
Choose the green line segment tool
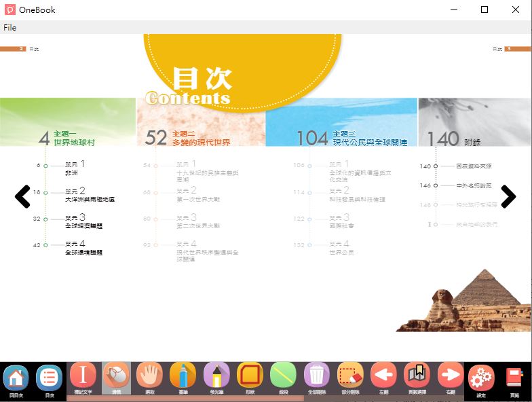tap(283, 376)
